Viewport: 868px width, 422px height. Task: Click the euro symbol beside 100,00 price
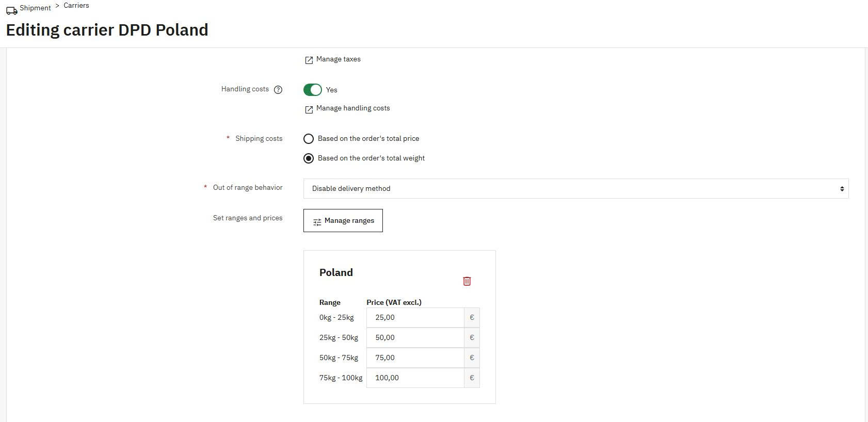tap(472, 378)
